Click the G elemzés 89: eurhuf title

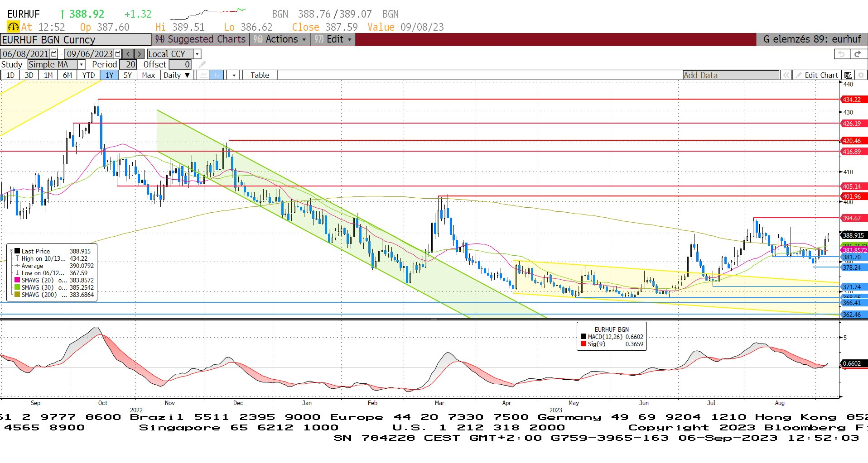point(812,39)
